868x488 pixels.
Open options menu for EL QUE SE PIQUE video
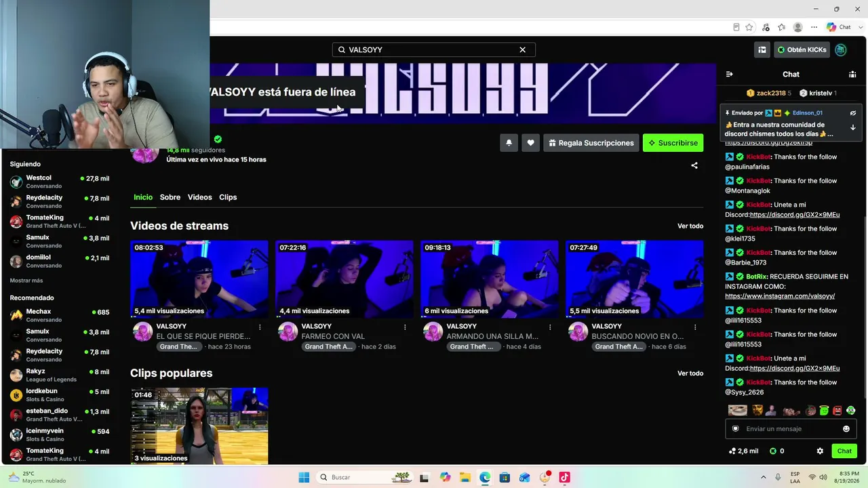(260, 327)
